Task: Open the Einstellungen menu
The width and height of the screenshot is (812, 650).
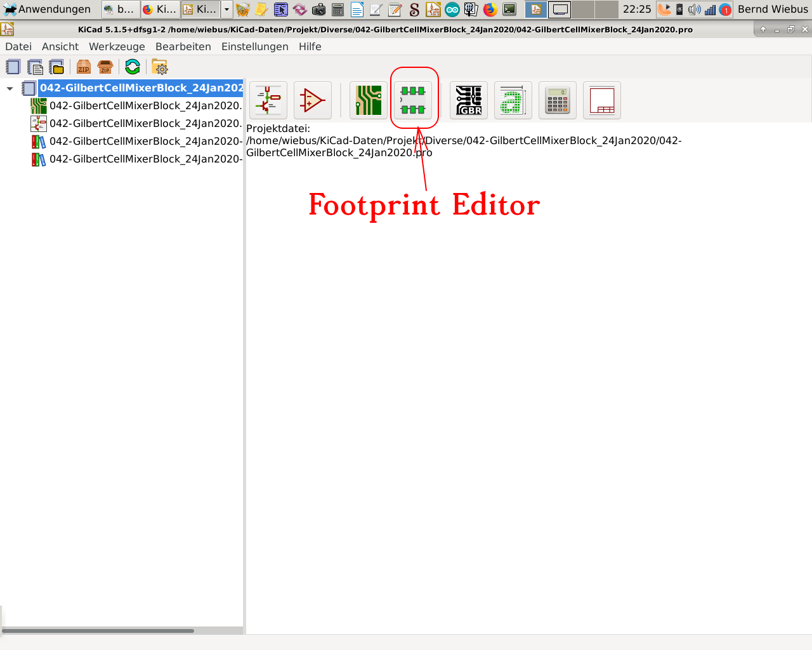Action: (255, 46)
